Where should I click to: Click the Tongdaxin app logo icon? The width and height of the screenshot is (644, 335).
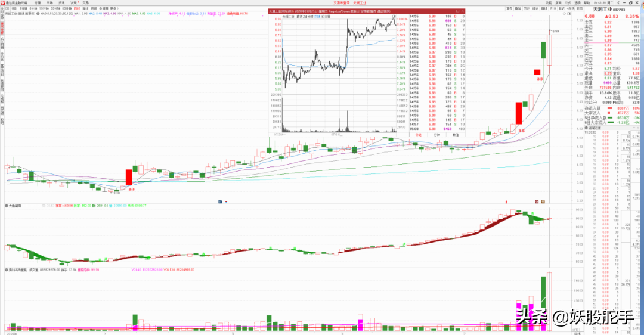[x=3, y=2]
